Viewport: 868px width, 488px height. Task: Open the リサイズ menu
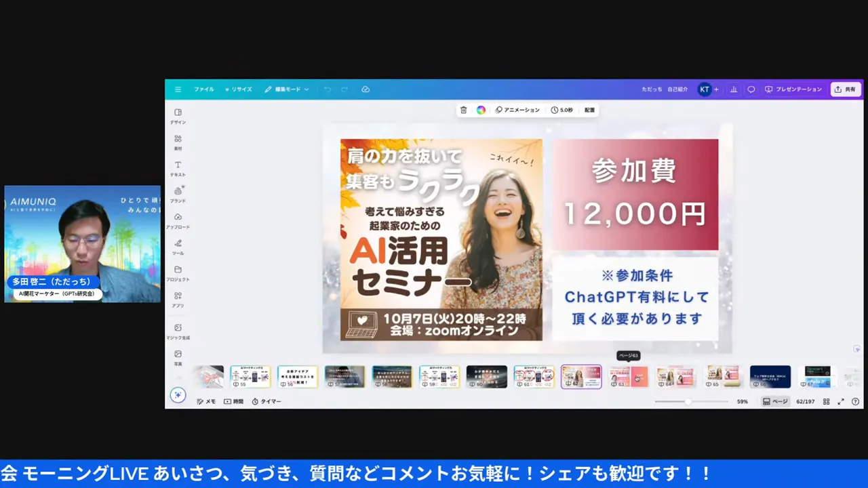pyautogui.click(x=239, y=89)
